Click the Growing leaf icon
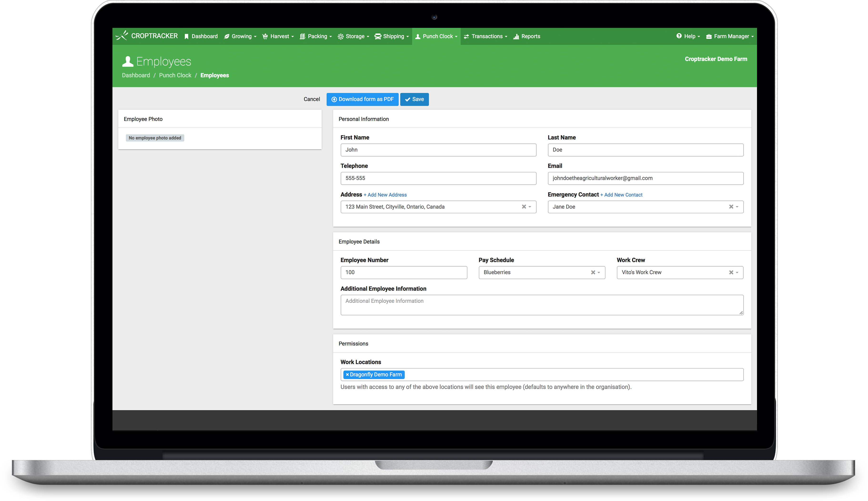The width and height of the screenshot is (868, 501). click(227, 36)
